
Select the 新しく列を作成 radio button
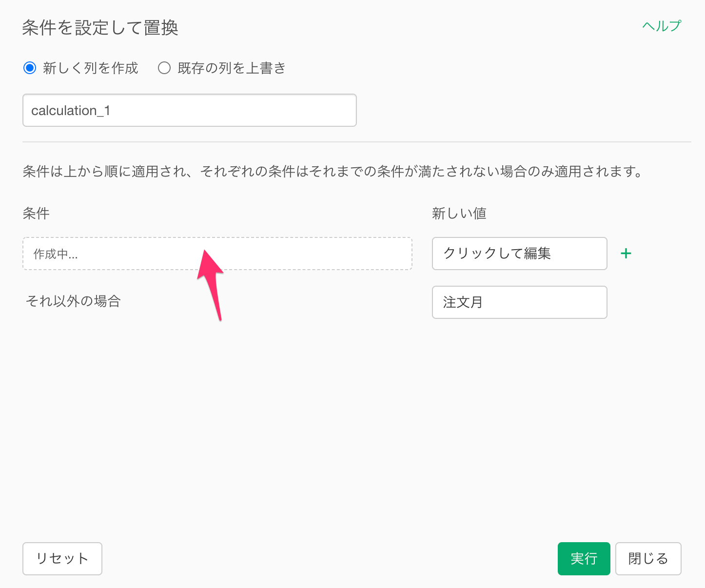pos(30,68)
